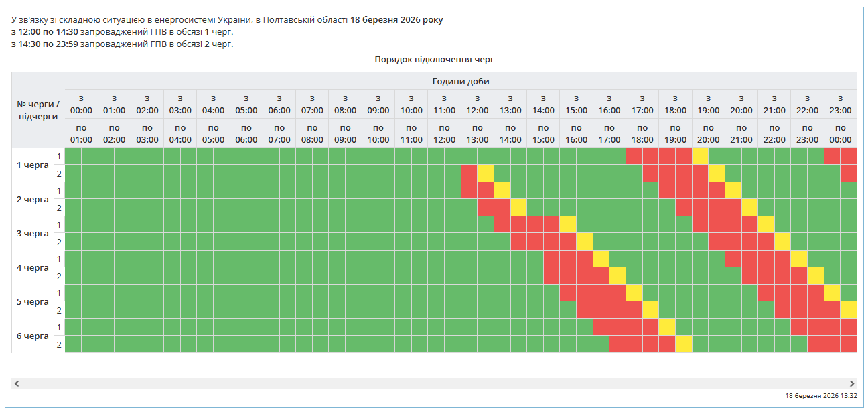This screenshot has height=414, width=868.
Task: Click the 'Порядок відключення черг' table title
Action: (434, 60)
